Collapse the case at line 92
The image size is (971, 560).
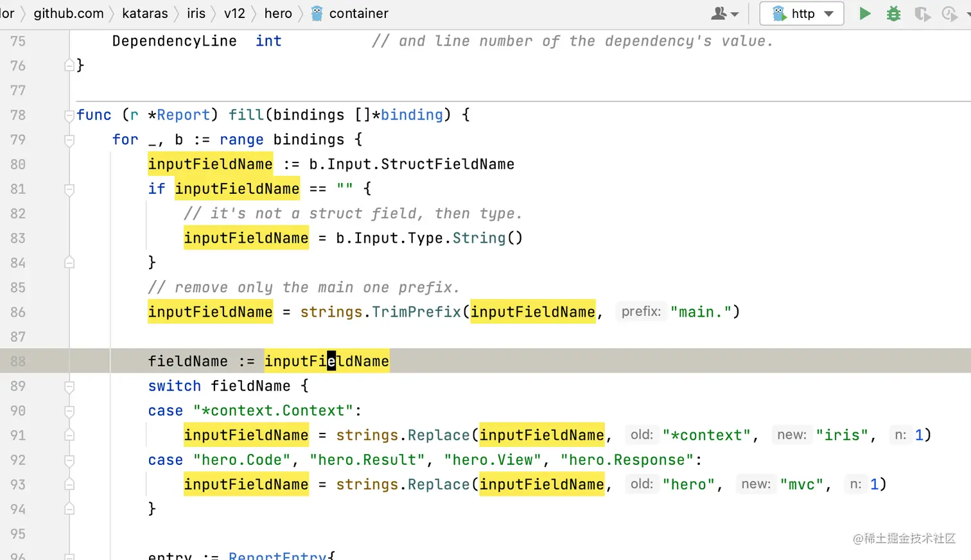69,460
